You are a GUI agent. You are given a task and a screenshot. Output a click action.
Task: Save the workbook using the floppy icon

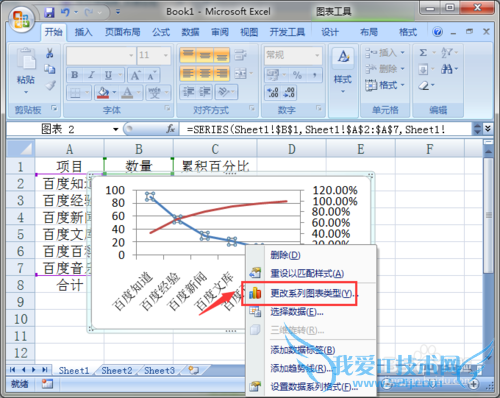pyautogui.click(x=49, y=12)
